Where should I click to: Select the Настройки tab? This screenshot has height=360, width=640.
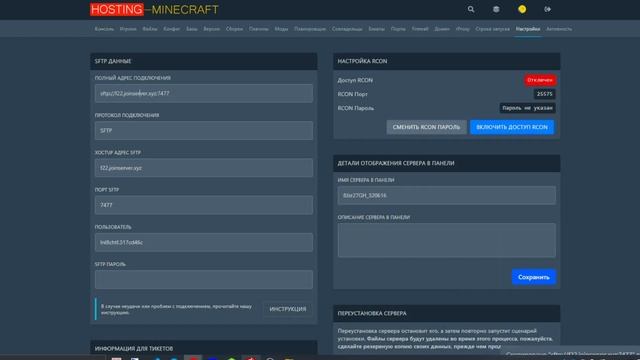[x=528, y=29]
